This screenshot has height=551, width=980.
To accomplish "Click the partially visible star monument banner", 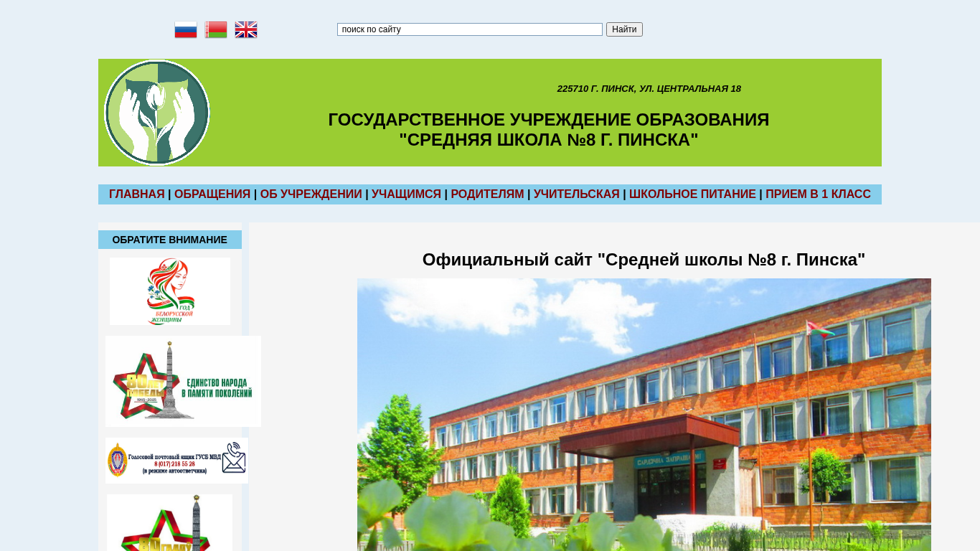I will click(x=169, y=522).
